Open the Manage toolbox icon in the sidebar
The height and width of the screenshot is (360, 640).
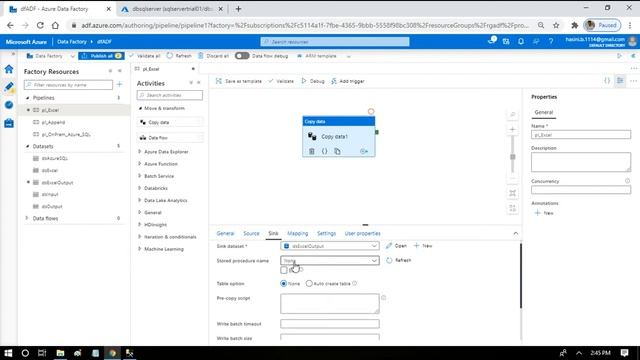[x=9, y=123]
